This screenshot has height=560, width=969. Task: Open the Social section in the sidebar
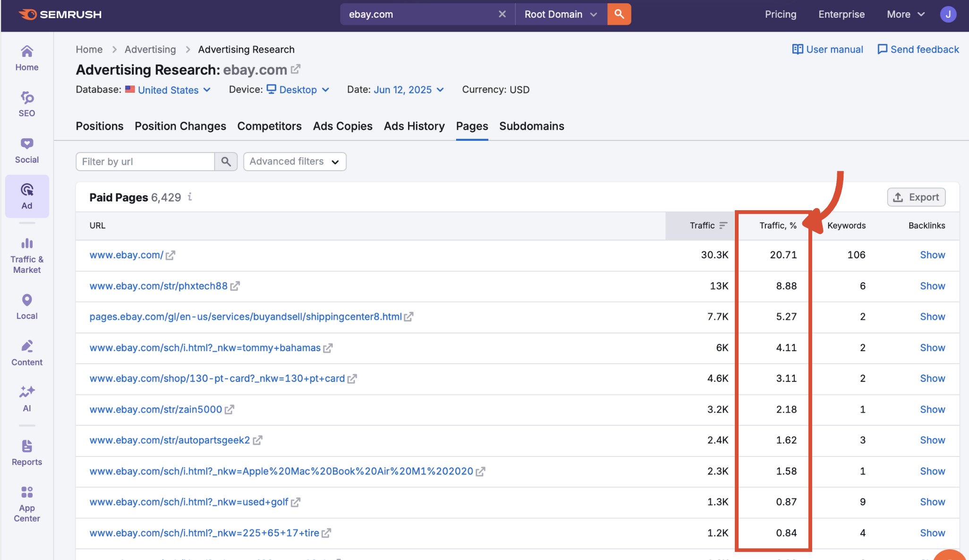click(x=26, y=149)
